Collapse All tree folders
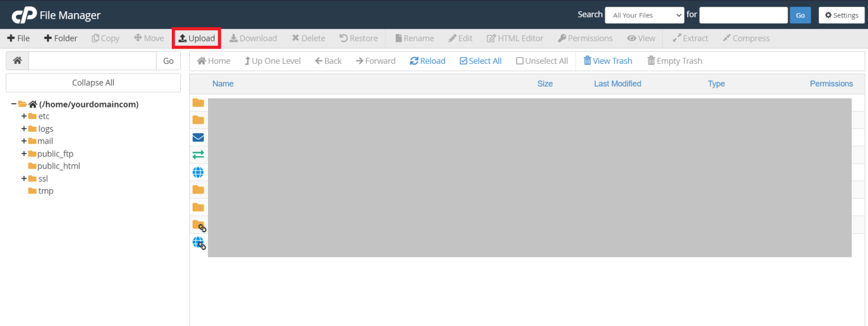 tap(93, 83)
